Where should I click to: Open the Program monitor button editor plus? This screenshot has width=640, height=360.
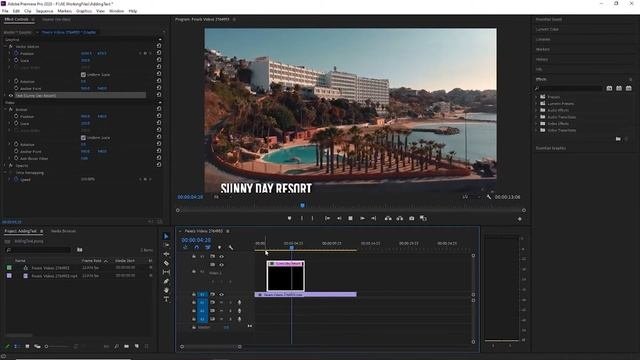click(x=520, y=219)
